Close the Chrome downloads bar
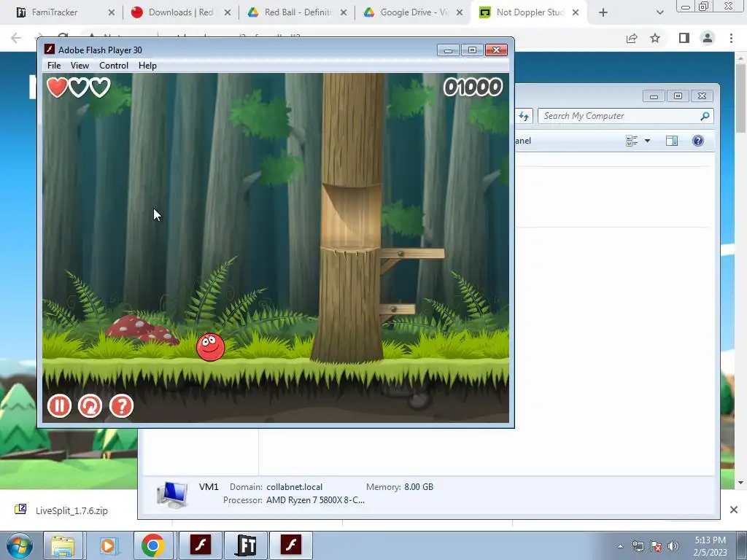Image resolution: width=747 pixels, height=560 pixels. click(734, 510)
